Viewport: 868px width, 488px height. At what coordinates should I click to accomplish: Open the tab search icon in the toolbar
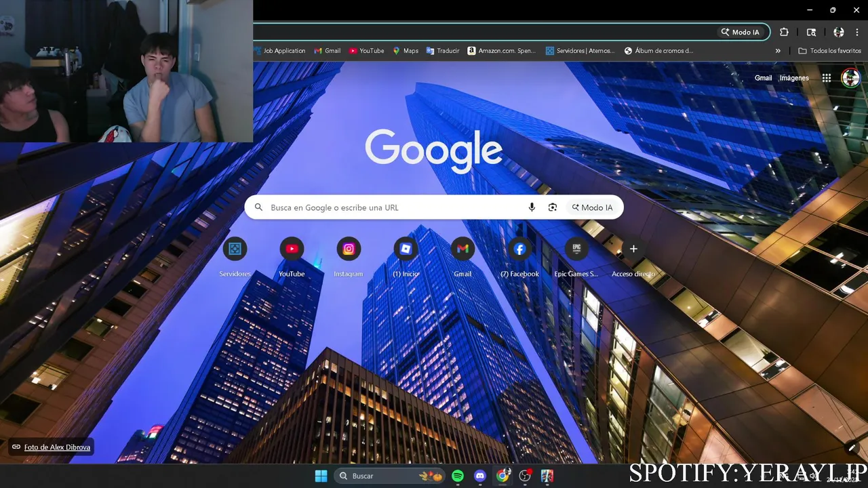coord(811,32)
